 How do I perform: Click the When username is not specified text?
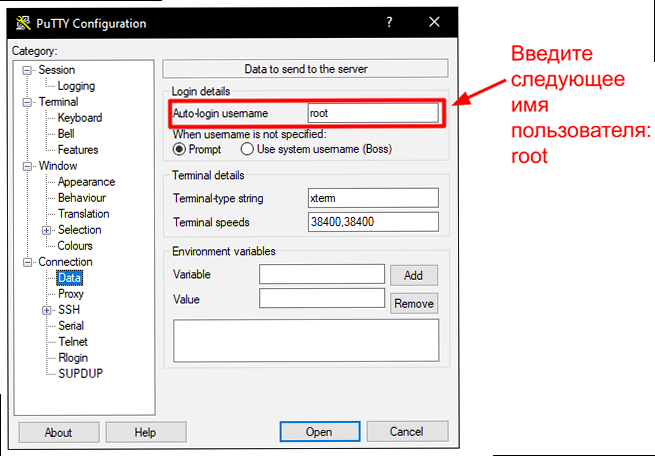[249, 134]
